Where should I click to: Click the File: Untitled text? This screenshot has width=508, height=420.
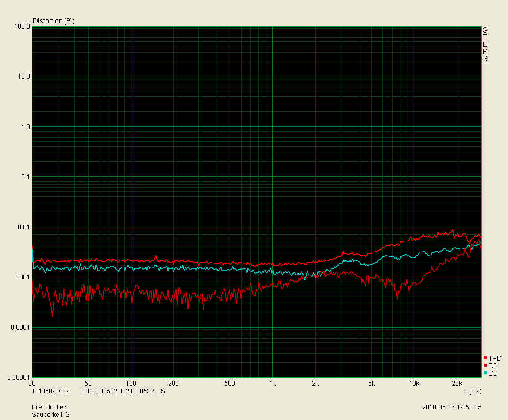pyautogui.click(x=49, y=407)
